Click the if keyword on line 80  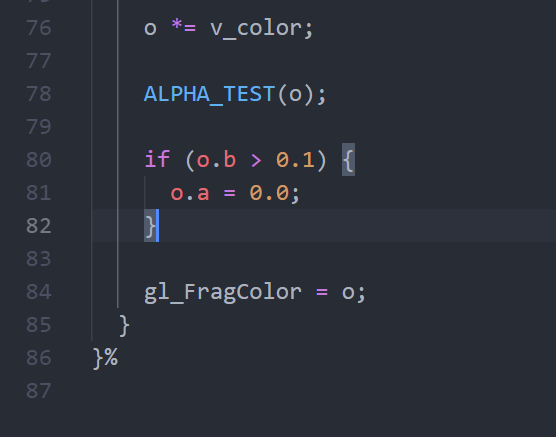tap(157, 160)
